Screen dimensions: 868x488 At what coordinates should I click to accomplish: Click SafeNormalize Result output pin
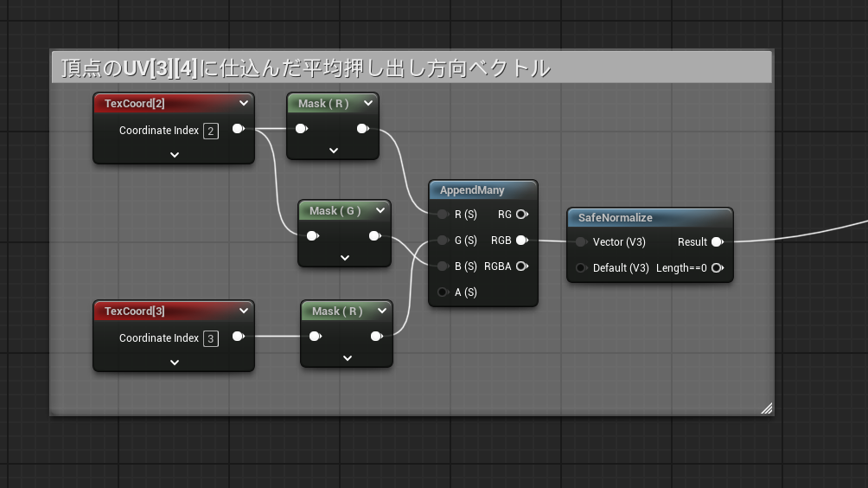click(x=718, y=242)
